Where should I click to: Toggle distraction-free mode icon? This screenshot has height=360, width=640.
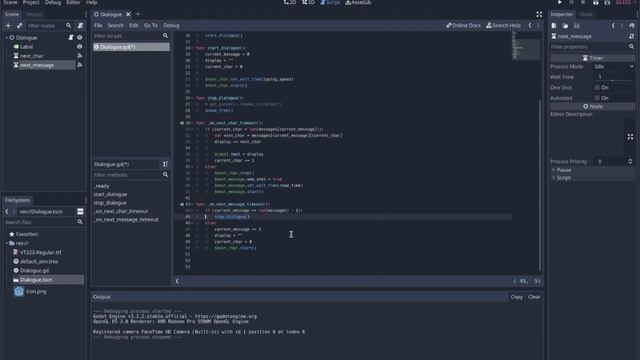coord(539,14)
